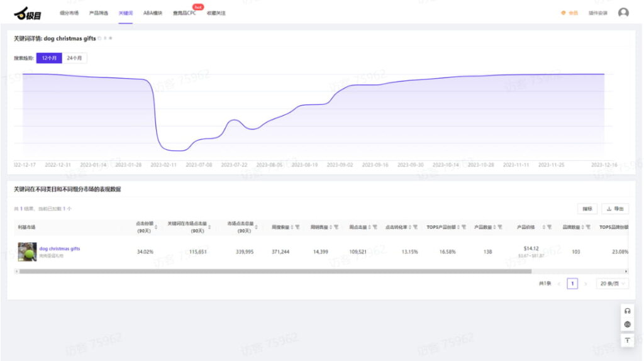Switch to the 产品筛选 tab
Viewport: 644px width, 361px height.
(98, 13)
